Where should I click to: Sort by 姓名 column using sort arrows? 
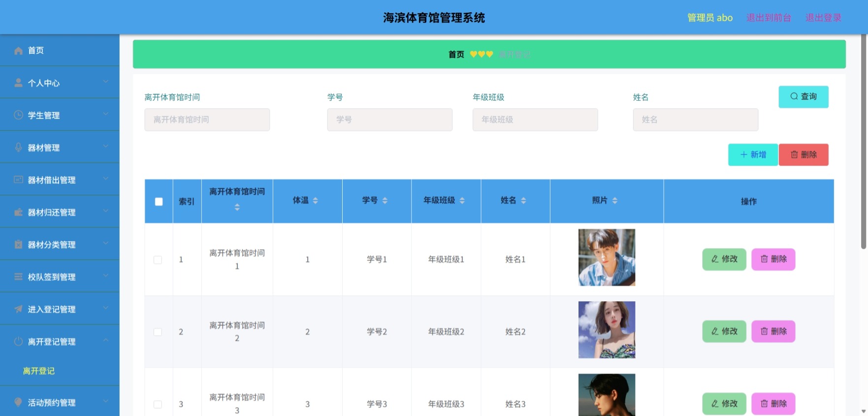(x=523, y=201)
